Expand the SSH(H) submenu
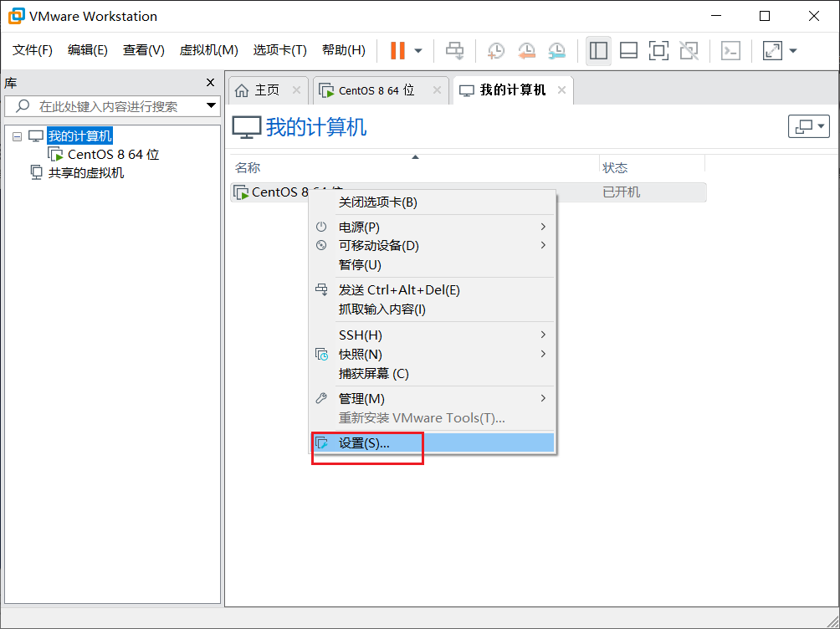840x629 pixels. coord(433,335)
